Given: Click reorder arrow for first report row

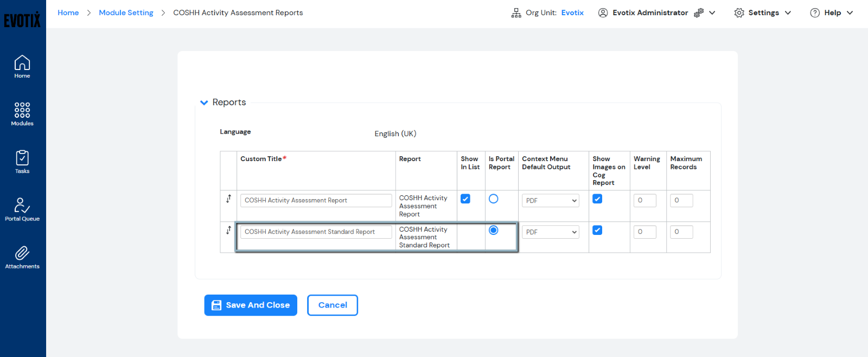Looking at the screenshot, I should (x=228, y=199).
